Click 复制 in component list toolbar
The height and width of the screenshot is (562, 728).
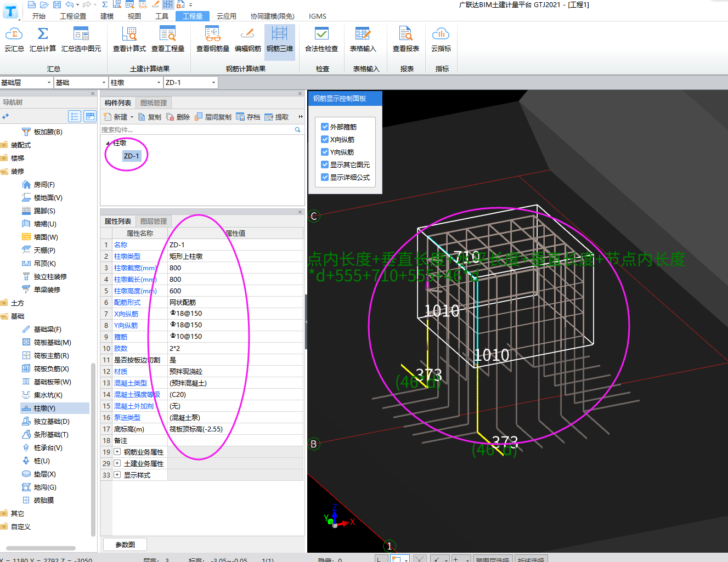[150, 117]
